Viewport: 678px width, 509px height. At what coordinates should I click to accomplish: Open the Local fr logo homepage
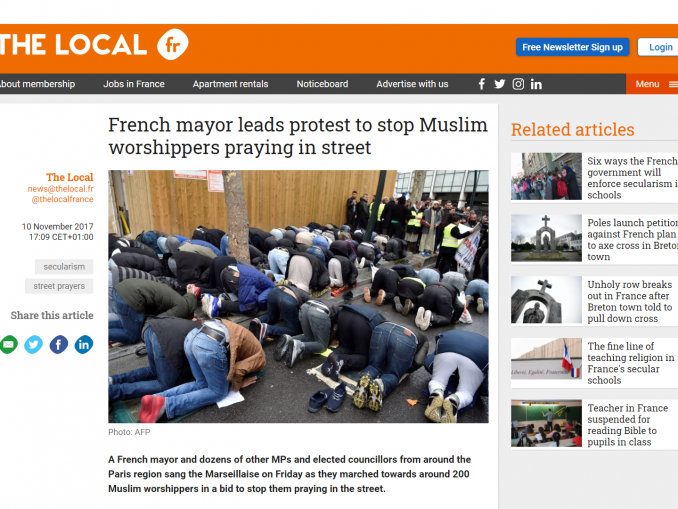[94, 45]
